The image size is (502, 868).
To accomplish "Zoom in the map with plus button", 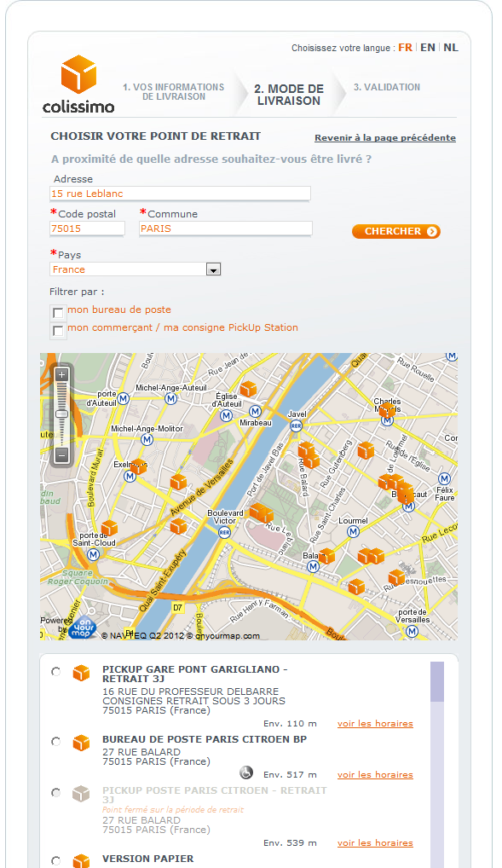I will tap(61, 375).
